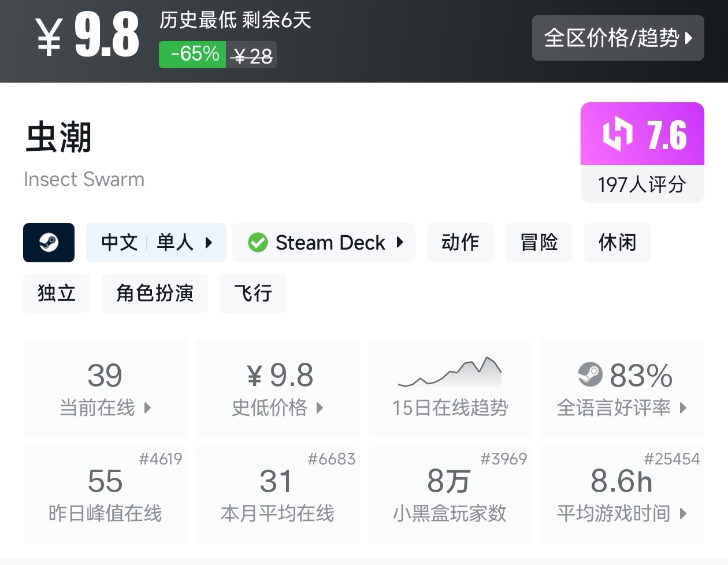728x565 pixels.
Task: Select the 动作 genre tag
Action: point(460,243)
